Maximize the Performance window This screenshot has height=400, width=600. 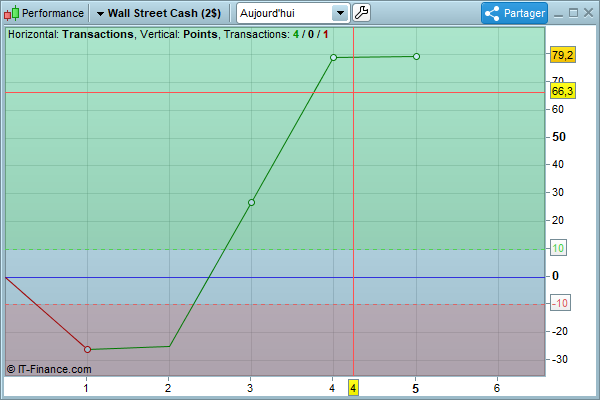573,13
